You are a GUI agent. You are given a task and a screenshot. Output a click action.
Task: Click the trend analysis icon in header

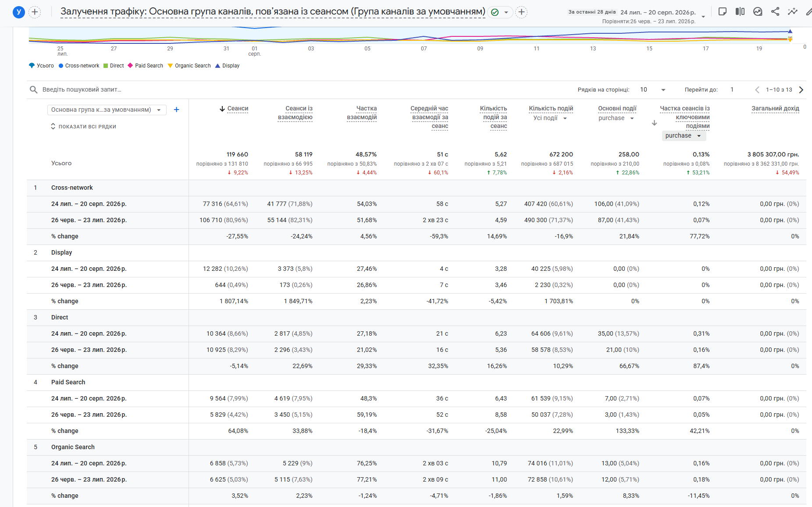(x=758, y=12)
